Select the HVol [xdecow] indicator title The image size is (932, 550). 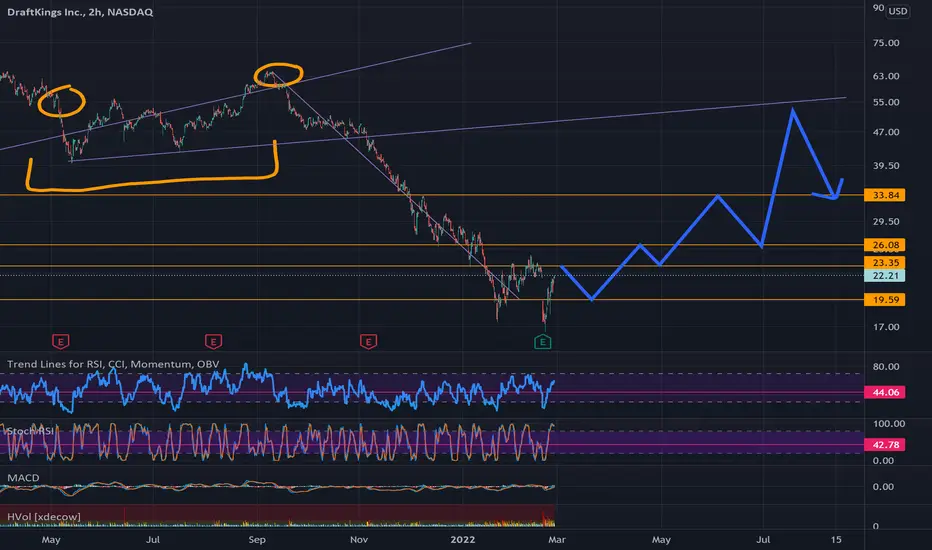pyautogui.click(x=43, y=517)
